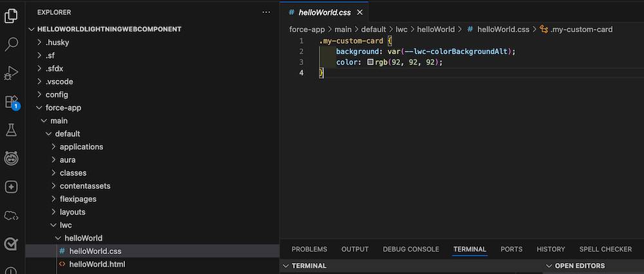644x274 pixels.
Task: Select the TERMINAL panel tab
Action: coord(470,250)
